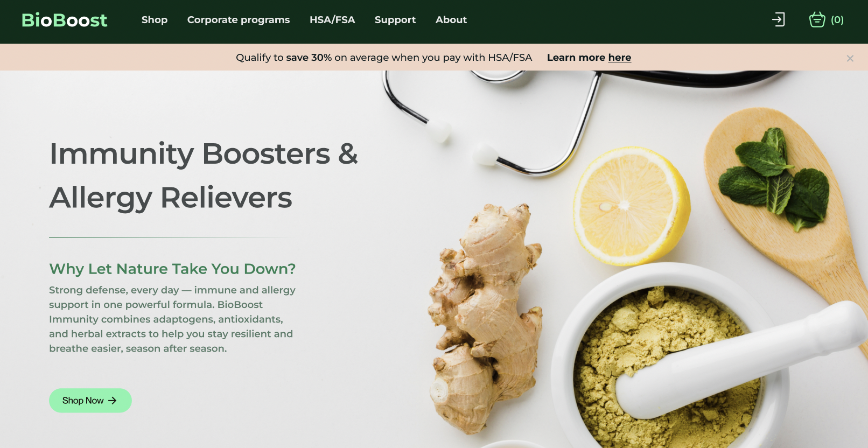
Task: Open the Shop menu item
Action: 155,20
